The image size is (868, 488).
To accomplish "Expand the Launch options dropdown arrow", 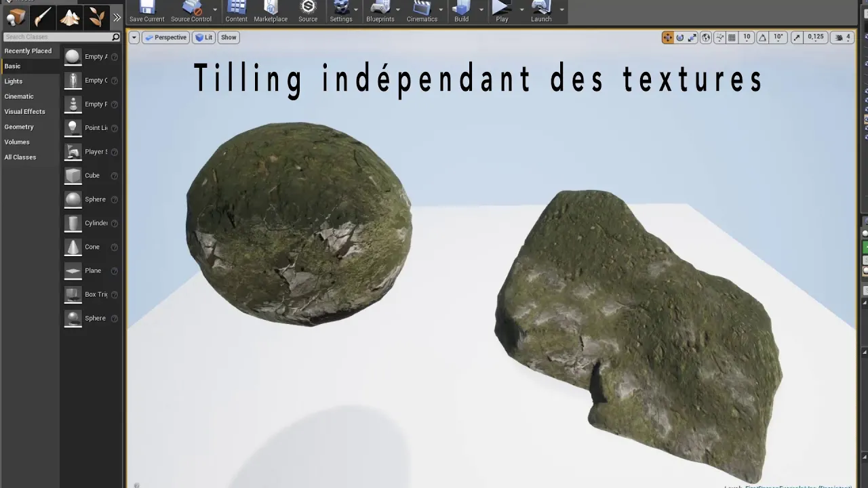I will tap(561, 9).
